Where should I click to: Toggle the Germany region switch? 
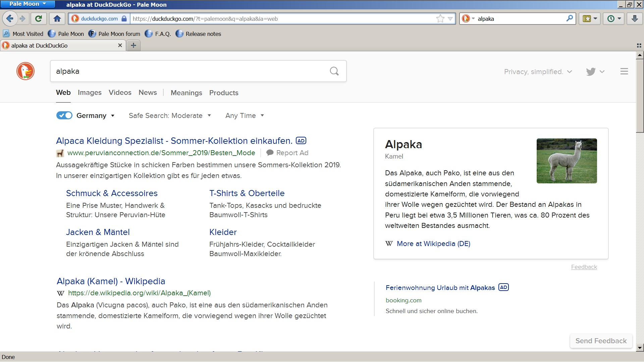pos(64,116)
